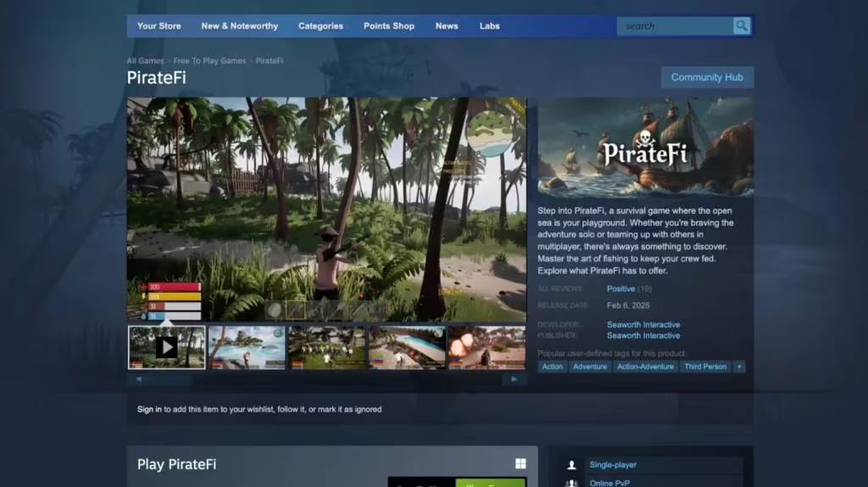Click the search magnifying glass icon
The width and height of the screenshot is (868, 487).
pyautogui.click(x=742, y=26)
